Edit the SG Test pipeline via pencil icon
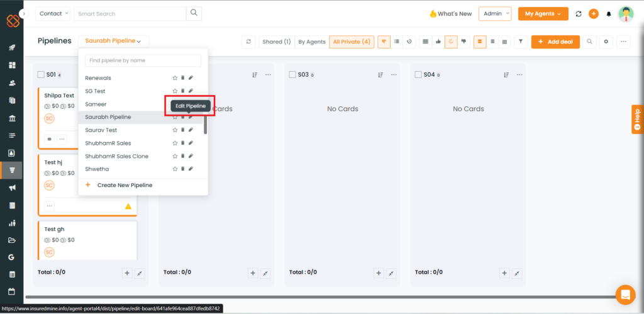The width and height of the screenshot is (644, 314). [191, 91]
